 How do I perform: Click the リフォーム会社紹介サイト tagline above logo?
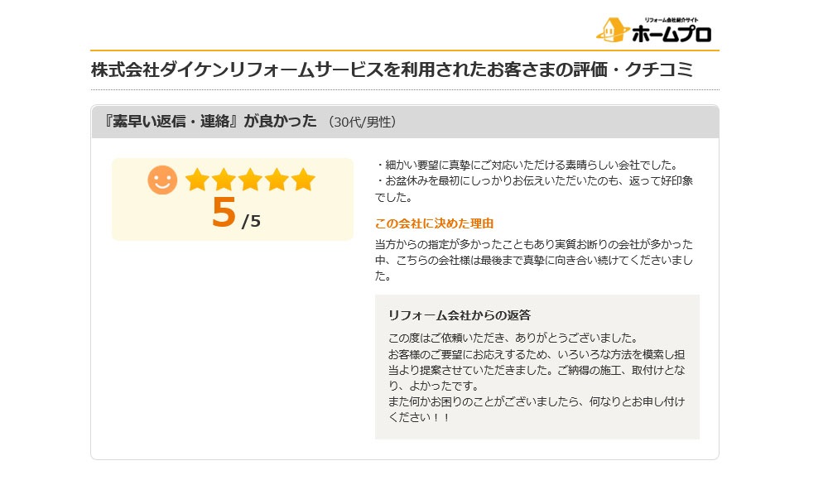coord(672,20)
